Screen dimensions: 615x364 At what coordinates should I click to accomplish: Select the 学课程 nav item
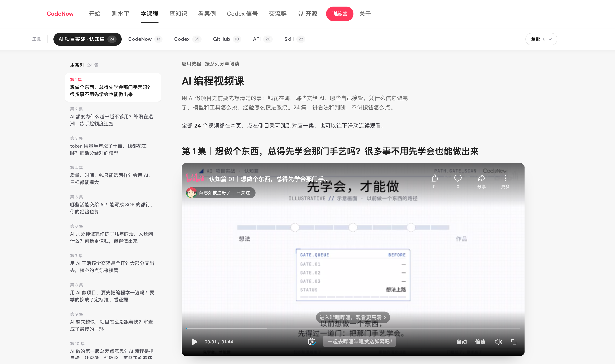pyautogui.click(x=149, y=14)
